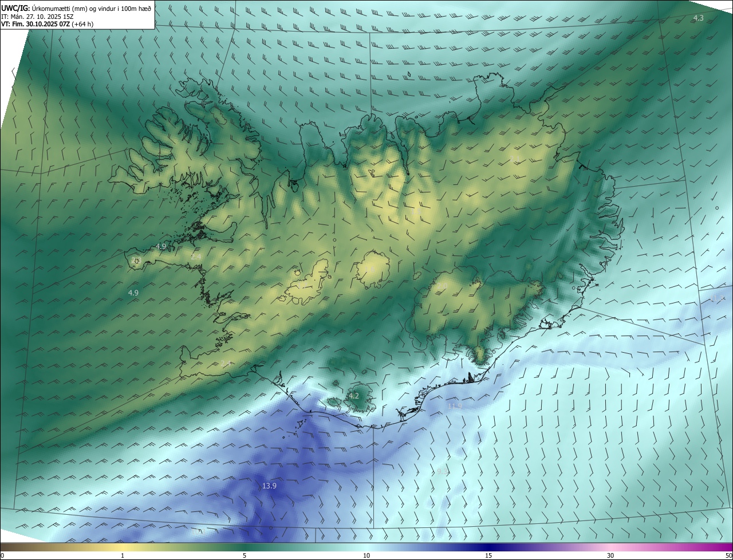Viewport: 733px width, 560px height.
Task: Select the valid time line 'VT: Fim. 30.10.2025 07Z (+64 h)'
Action: [47, 24]
